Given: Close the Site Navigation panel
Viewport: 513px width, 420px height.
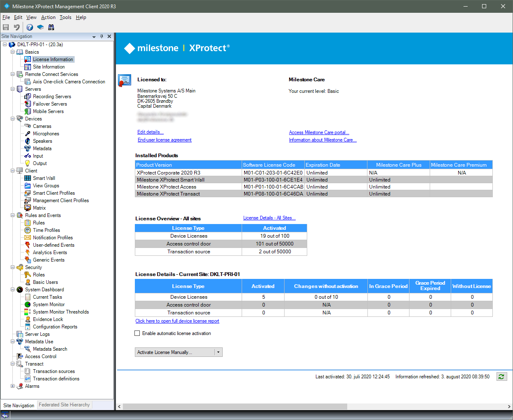Looking at the screenshot, I should pos(109,36).
